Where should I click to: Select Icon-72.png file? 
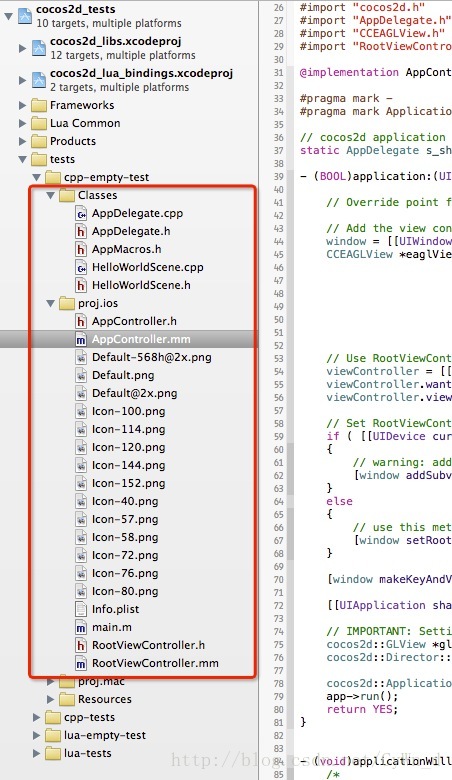tap(125, 555)
